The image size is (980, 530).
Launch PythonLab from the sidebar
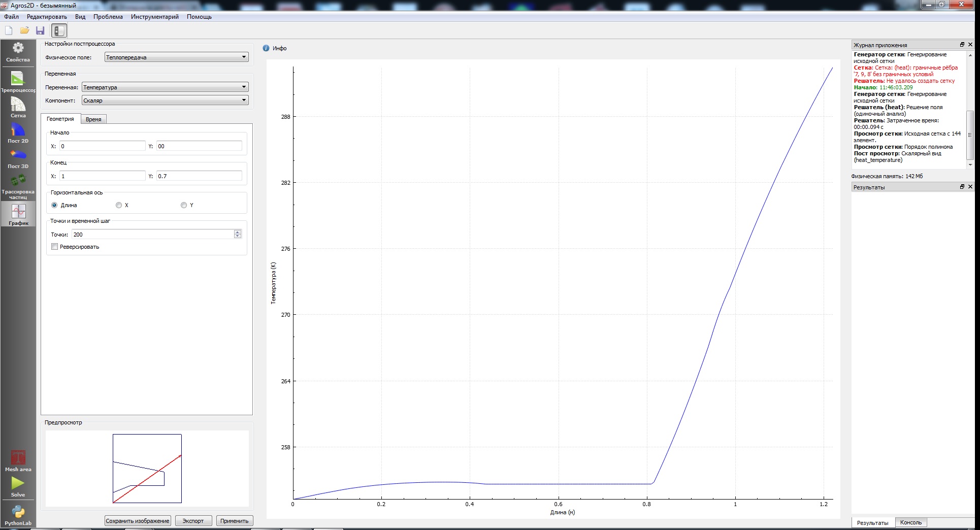[18, 514]
